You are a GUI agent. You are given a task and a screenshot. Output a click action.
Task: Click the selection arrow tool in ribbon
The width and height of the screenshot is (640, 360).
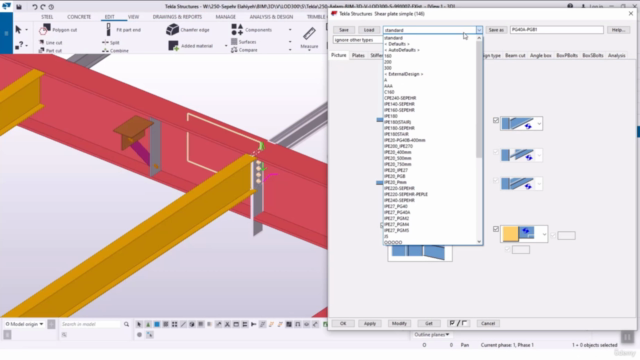click(x=18, y=29)
